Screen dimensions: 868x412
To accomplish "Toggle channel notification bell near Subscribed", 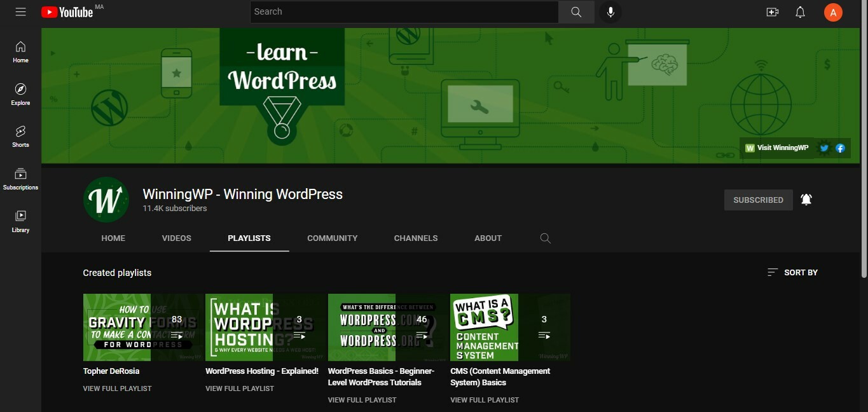I will (806, 199).
